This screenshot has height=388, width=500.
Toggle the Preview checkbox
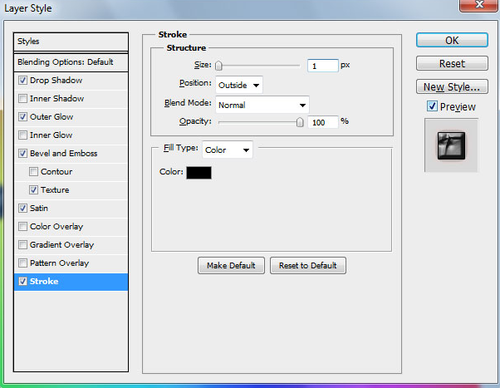pyautogui.click(x=432, y=106)
